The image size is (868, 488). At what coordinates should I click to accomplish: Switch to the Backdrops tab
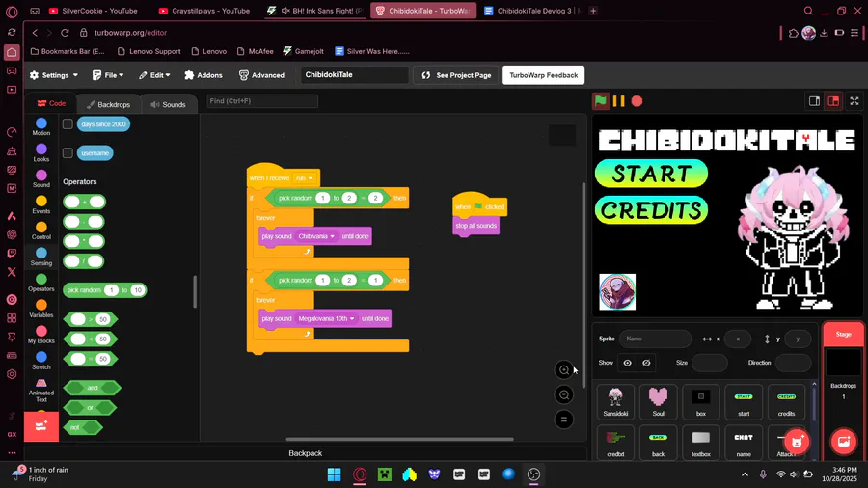108,104
